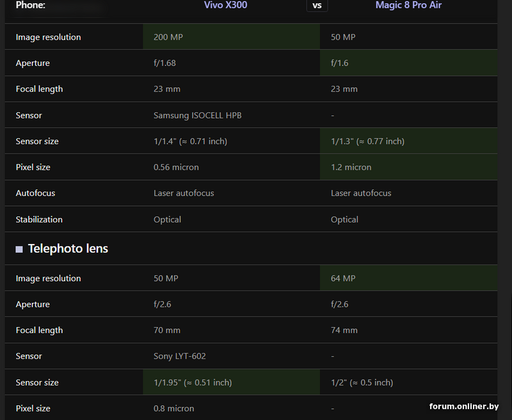
Task: Click the Stabilization row label
Action: (39, 219)
